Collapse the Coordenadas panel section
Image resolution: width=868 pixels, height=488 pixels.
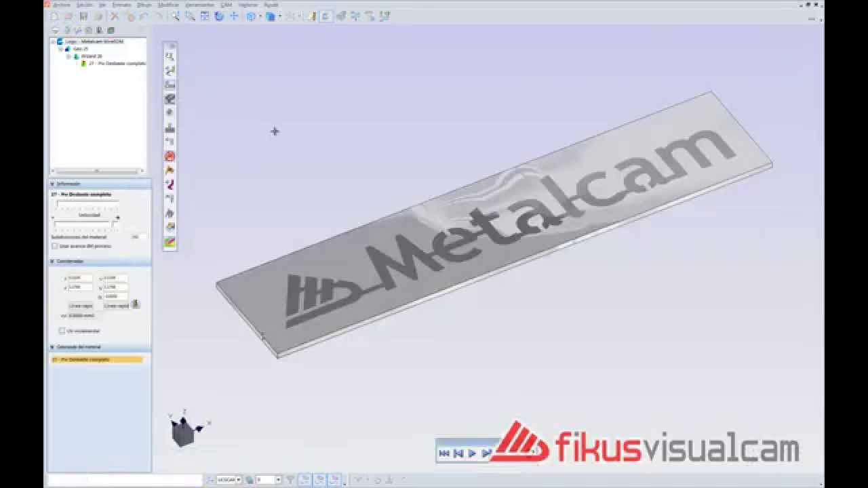(52, 261)
